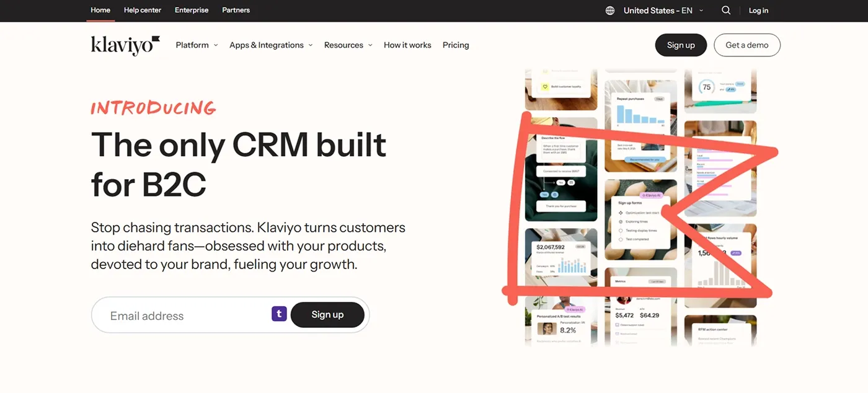The height and width of the screenshot is (393, 868).
Task: Click the Log in link
Action: point(758,11)
